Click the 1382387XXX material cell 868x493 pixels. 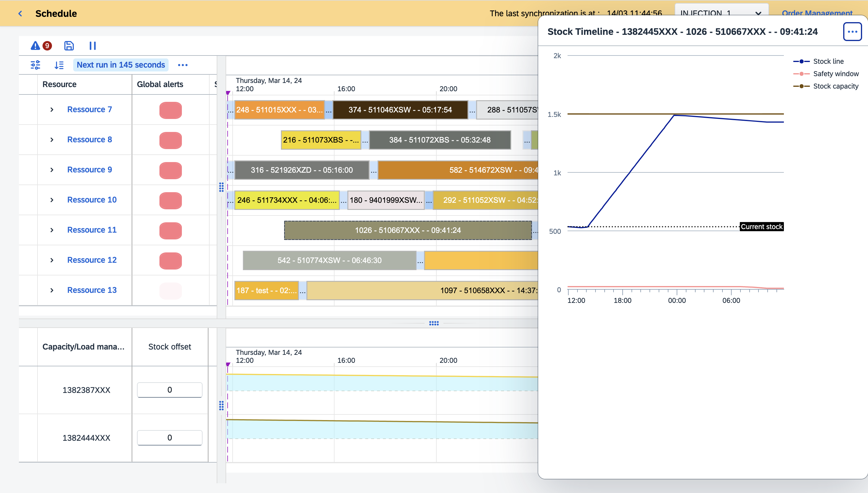(86, 390)
